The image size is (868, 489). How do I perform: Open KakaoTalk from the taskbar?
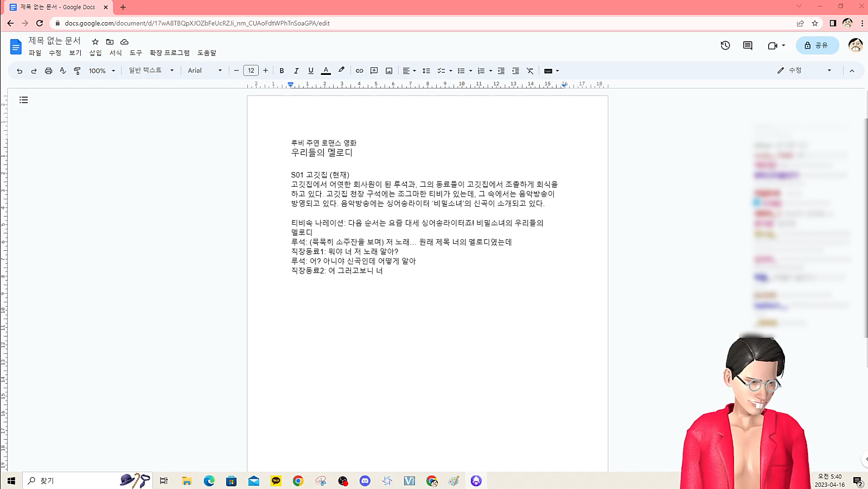click(276, 481)
